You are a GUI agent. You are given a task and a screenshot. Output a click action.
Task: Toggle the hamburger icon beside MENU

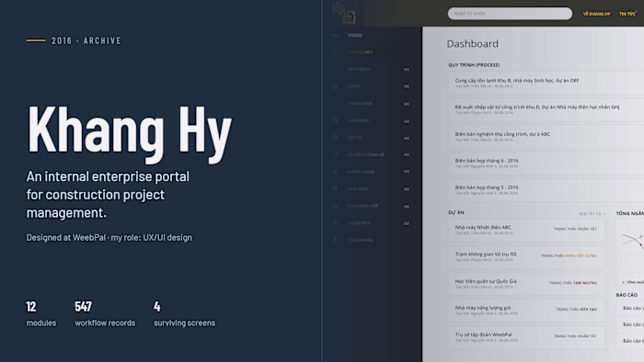[x=335, y=35]
